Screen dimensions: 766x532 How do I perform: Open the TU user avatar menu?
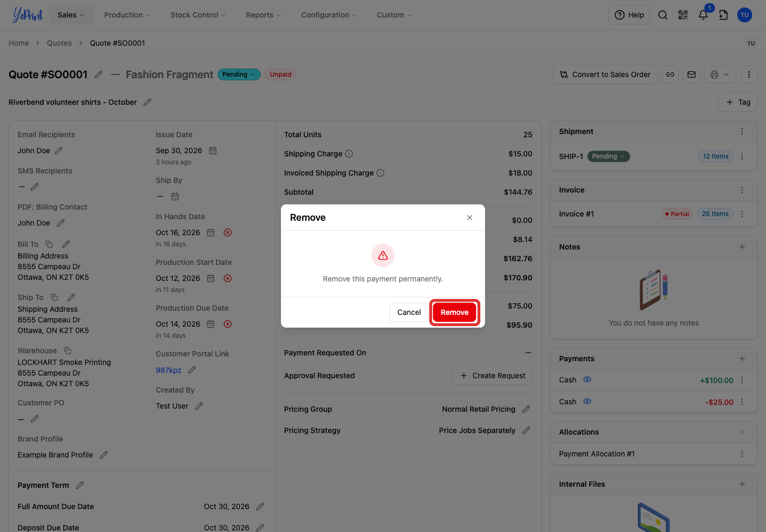(745, 15)
